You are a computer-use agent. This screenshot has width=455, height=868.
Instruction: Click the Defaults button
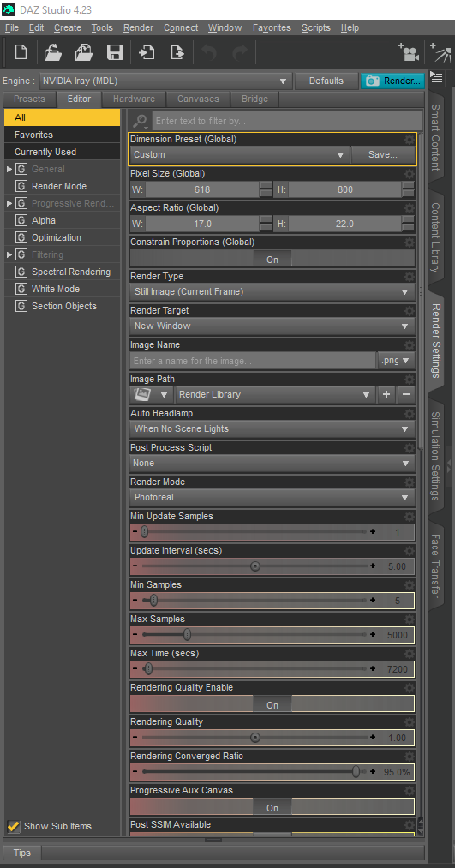click(326, 81)
